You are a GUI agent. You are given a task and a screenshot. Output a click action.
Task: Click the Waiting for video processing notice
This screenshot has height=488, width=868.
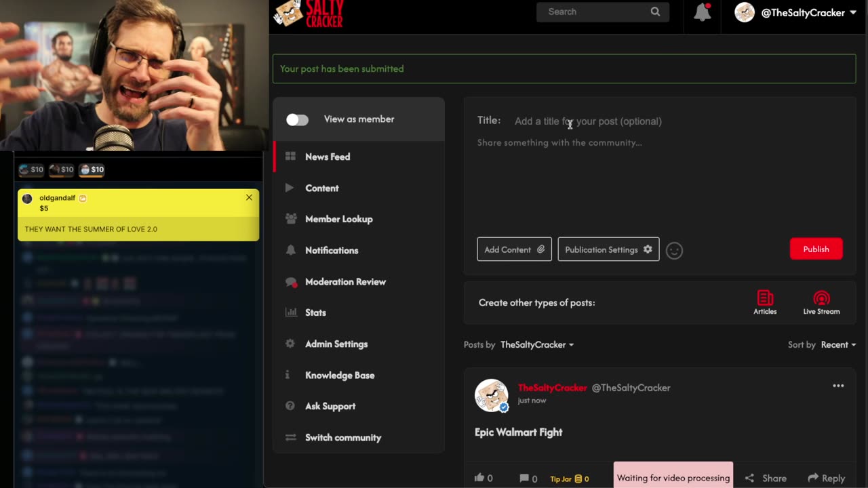click(673, 475)
